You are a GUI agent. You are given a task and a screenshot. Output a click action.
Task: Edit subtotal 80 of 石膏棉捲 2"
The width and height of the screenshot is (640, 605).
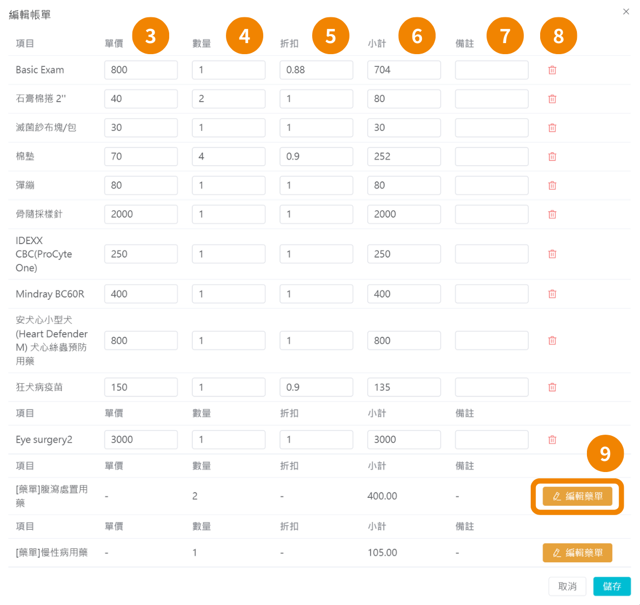pos(404,99)
